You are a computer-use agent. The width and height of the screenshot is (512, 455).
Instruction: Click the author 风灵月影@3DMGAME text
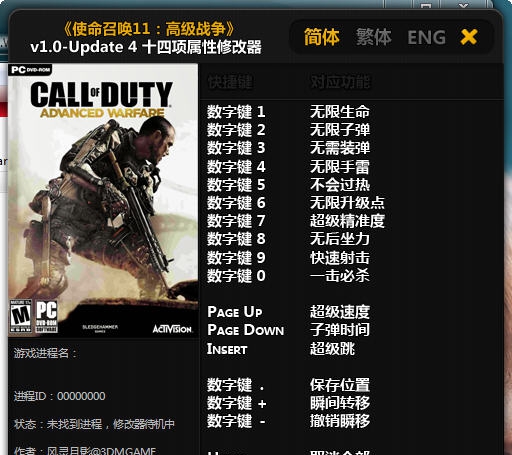tap(85, 451)
